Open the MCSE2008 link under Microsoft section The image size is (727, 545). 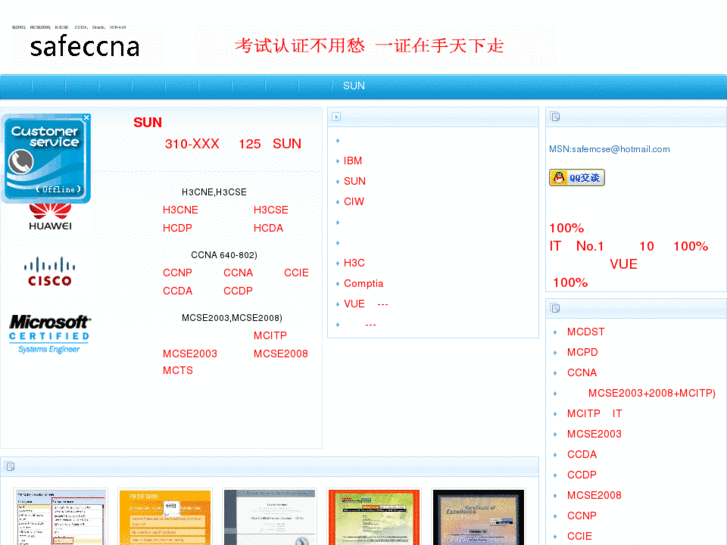[281, 354]
